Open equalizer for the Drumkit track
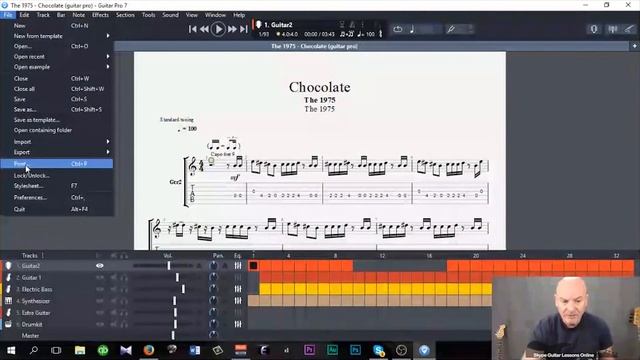The width and height of the screenshot is (640, 360). [x=238, y=324]
